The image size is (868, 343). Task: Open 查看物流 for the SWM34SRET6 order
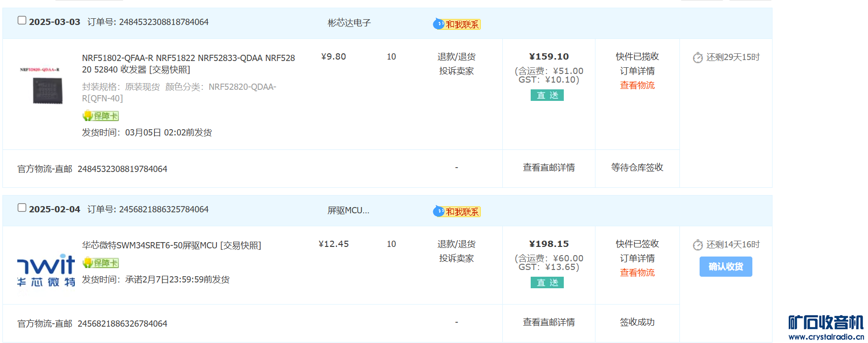pyautogui.click(x=637, y=272)
